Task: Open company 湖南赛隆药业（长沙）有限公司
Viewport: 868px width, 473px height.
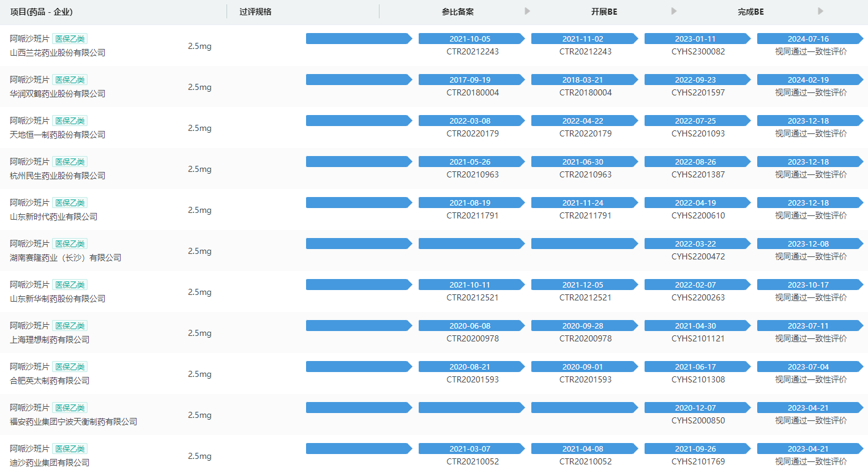Action: [x=65, y=258]
